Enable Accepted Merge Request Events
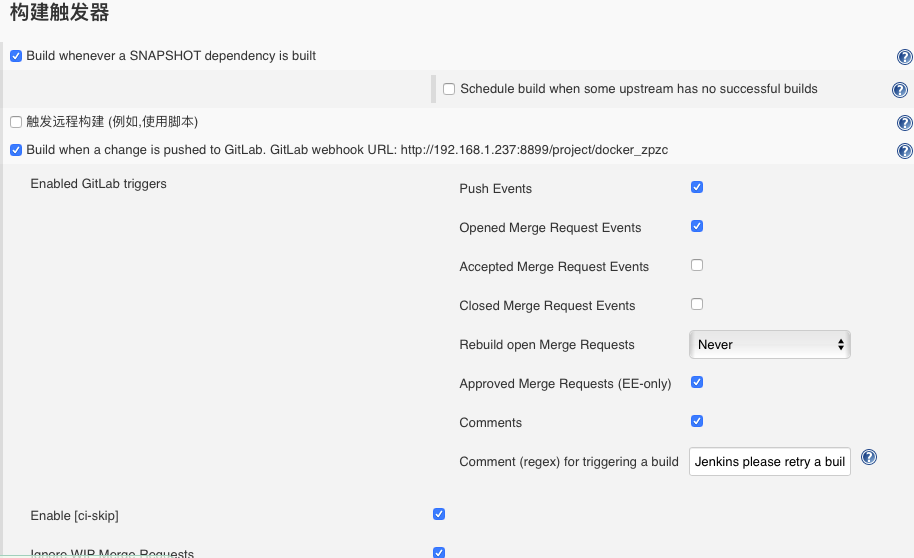This screenshot has width=914, height=558. tap(697, 265)
